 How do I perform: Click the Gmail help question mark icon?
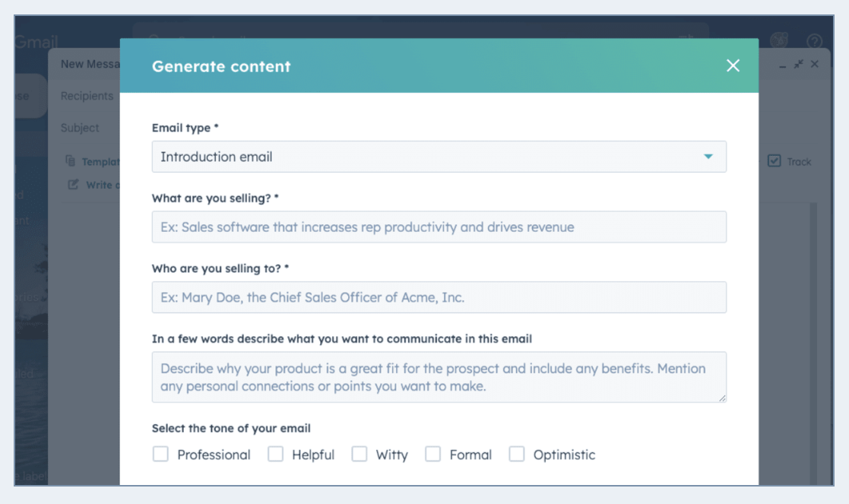[814, 41]
